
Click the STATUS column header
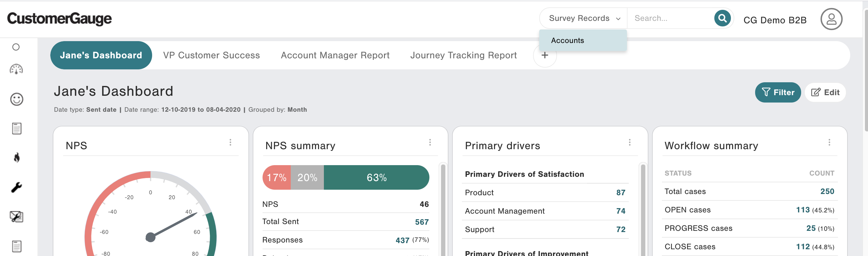click(678, 173)
